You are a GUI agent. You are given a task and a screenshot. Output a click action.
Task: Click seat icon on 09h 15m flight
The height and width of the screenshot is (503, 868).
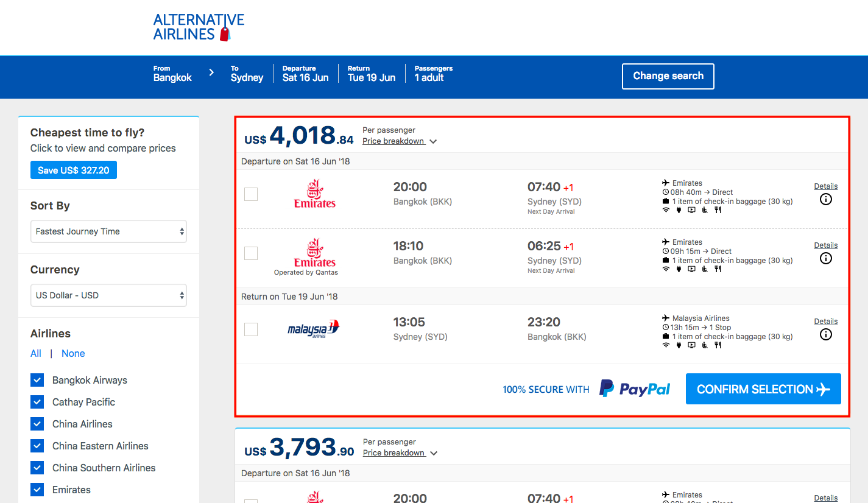(x=705, y=269)
